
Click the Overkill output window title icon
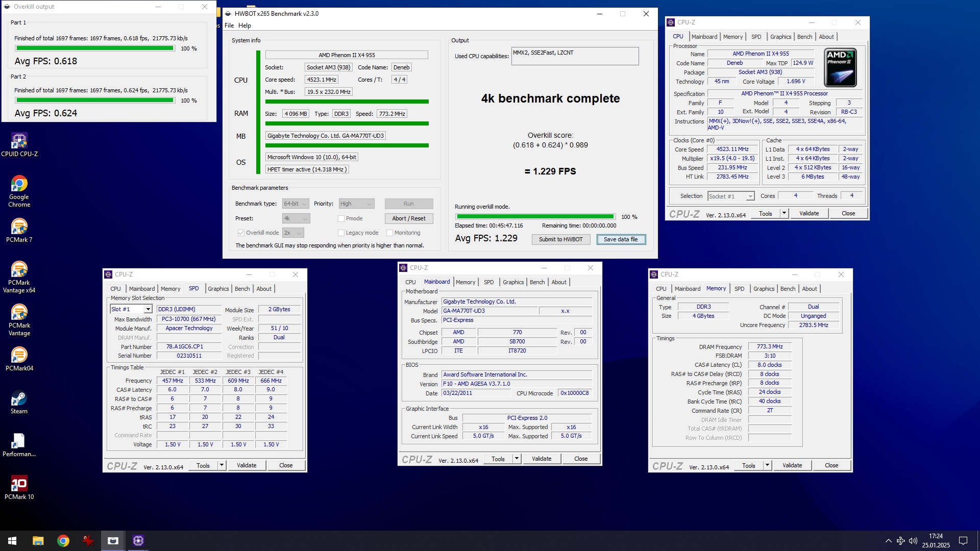(7, 7)
